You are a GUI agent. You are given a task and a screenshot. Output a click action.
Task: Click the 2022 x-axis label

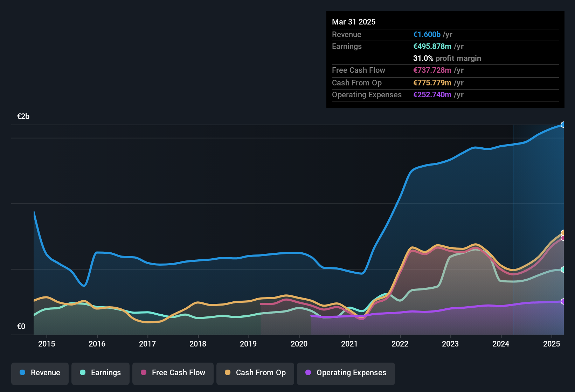[x=400, y=344]
